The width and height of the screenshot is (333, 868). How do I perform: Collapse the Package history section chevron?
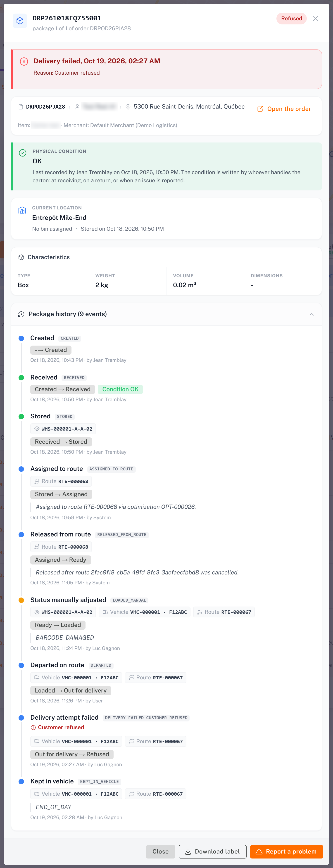click(312, 314)
